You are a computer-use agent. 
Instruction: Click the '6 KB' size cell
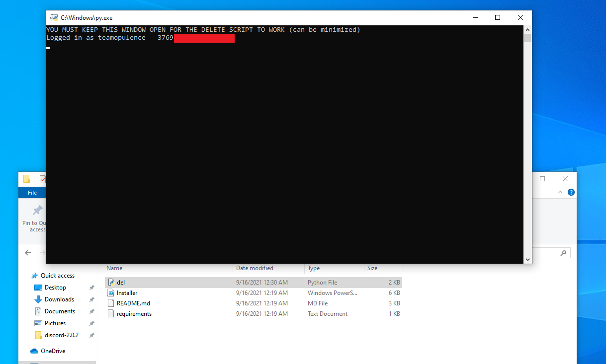click(x=394, y=293)
